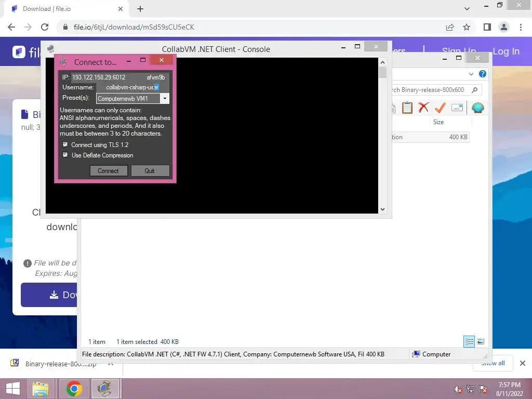
Task: Open Chrome tab search chevron
Action: pyautogui.click(x=467, y=9)
